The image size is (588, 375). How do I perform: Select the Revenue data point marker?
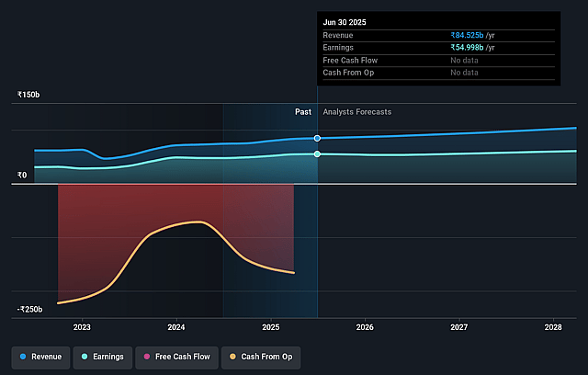(x=317, y=139)
